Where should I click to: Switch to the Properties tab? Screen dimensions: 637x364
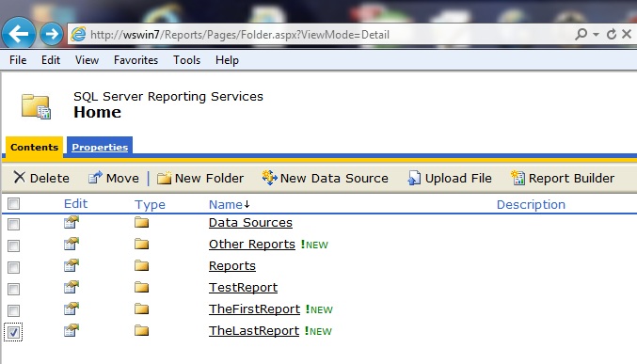click(x=100, y=147)
